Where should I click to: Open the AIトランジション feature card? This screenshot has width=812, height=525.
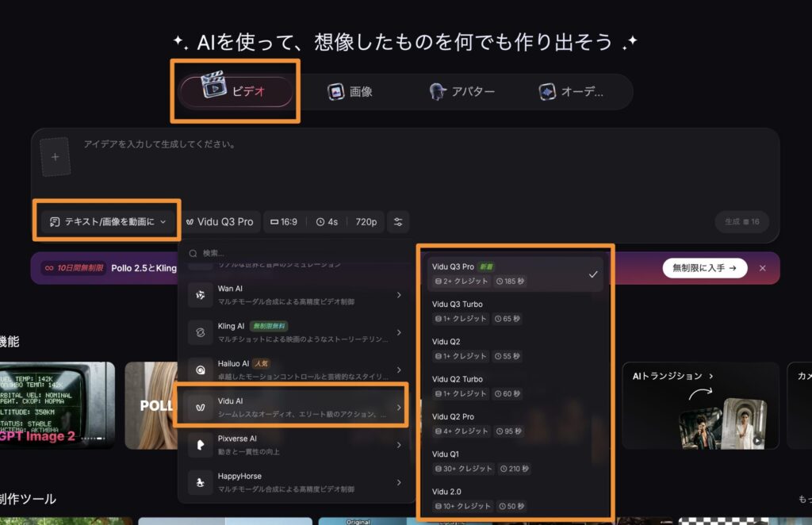700,405
